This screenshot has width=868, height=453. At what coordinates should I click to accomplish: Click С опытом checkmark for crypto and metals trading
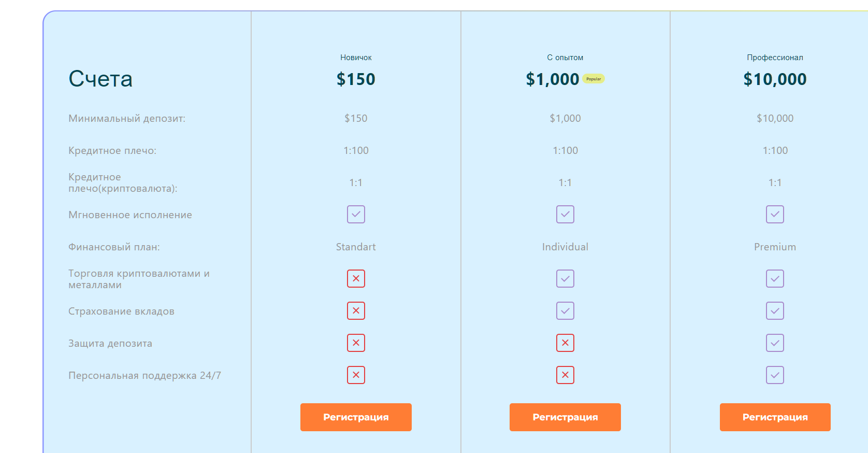[565, 279]
